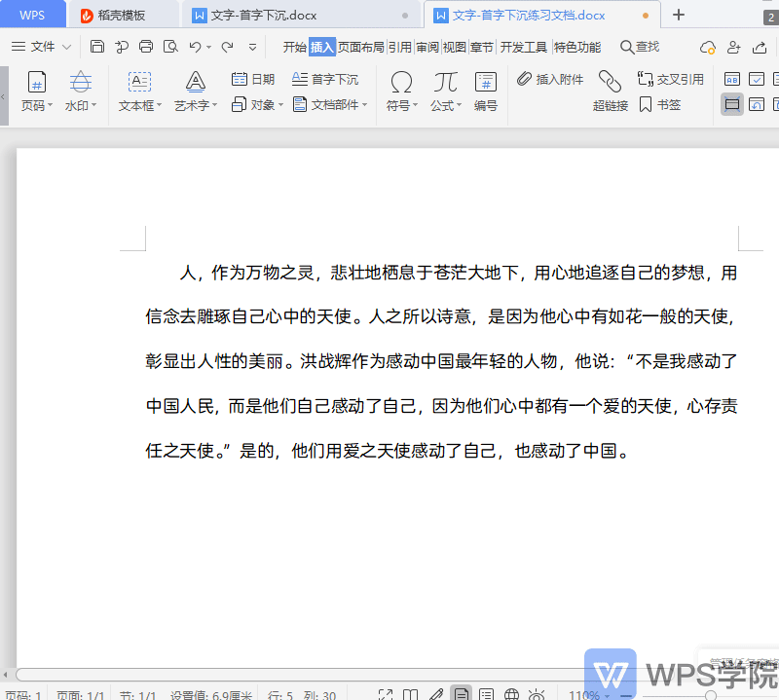Open 对象 object dropdown
Image resolution: width=779 pixels, height=700 pixels.
257,105
